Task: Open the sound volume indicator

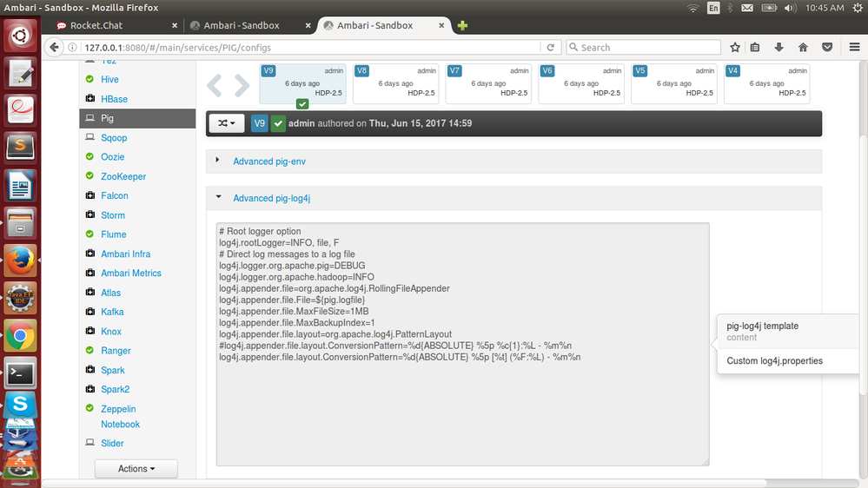Action: 790,8
